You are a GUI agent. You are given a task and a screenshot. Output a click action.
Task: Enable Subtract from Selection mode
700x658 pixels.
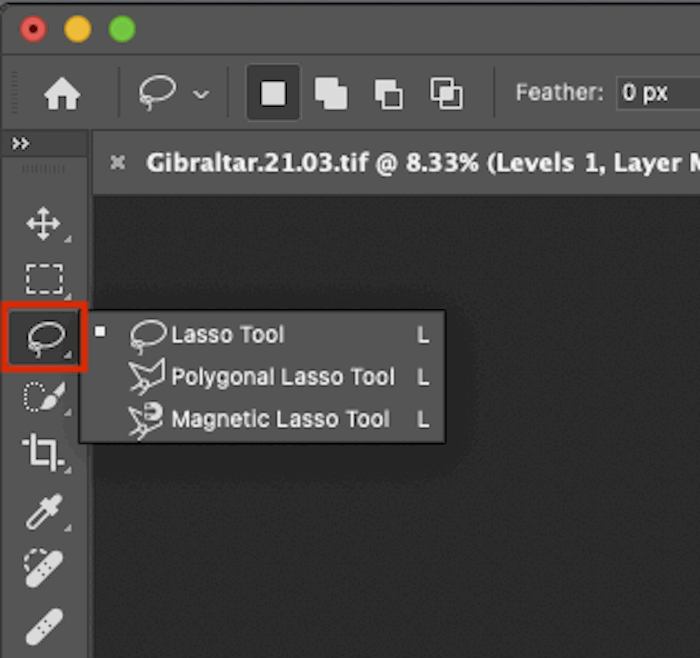point(388,94)
